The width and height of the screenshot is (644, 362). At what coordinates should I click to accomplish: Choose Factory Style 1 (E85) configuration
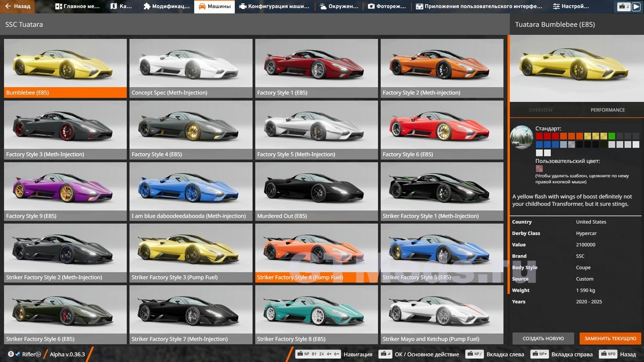(316, 68)
